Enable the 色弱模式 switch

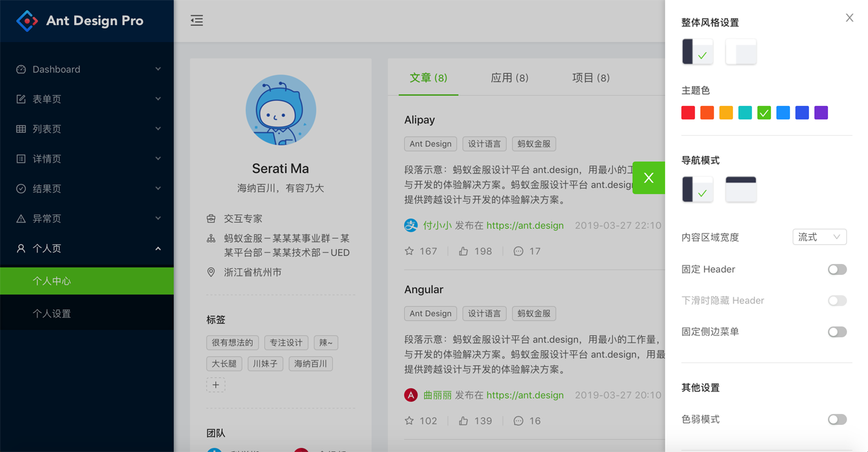coord(837,419)
